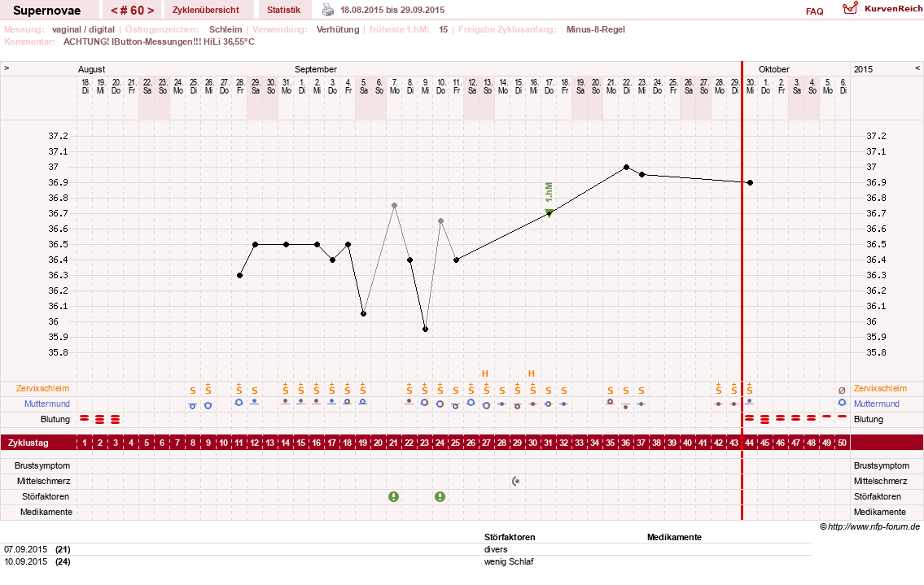Viewport: 924px width, 585px height.
Task: Click the 'divers' Störfaktoren entry
Action: coord(496,550)
